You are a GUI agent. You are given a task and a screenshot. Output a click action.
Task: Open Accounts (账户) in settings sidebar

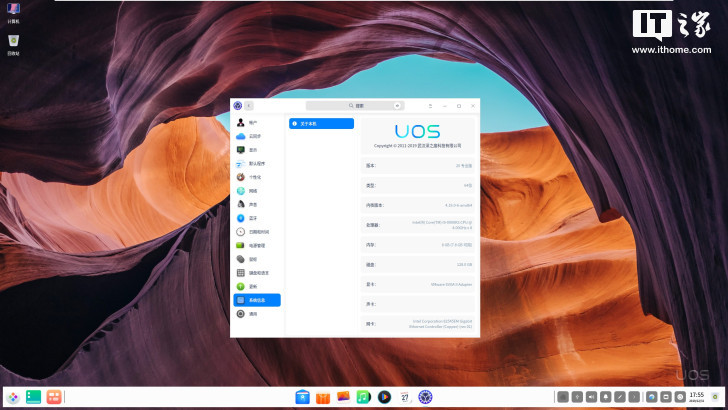click(257, 123)
